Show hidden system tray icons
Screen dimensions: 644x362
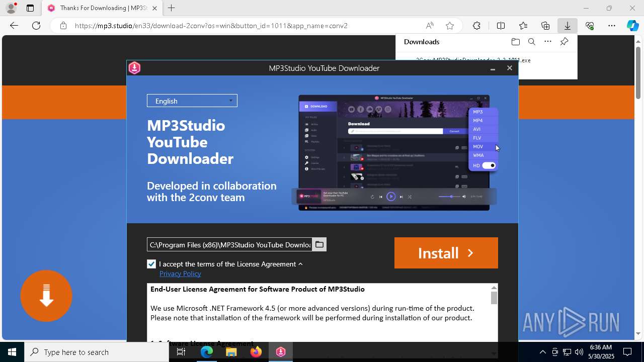point(542,352)
